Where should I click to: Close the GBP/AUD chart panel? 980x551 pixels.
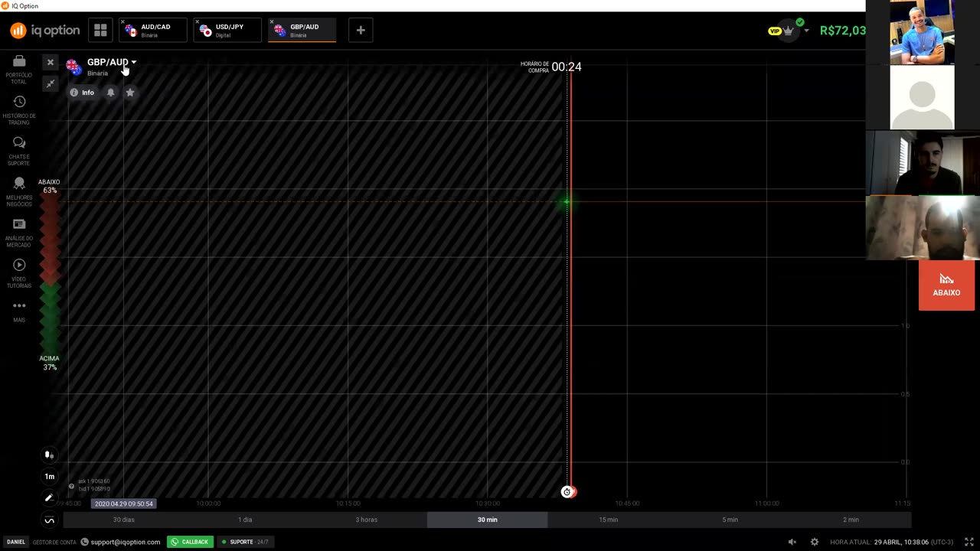[x=51, y=63]
